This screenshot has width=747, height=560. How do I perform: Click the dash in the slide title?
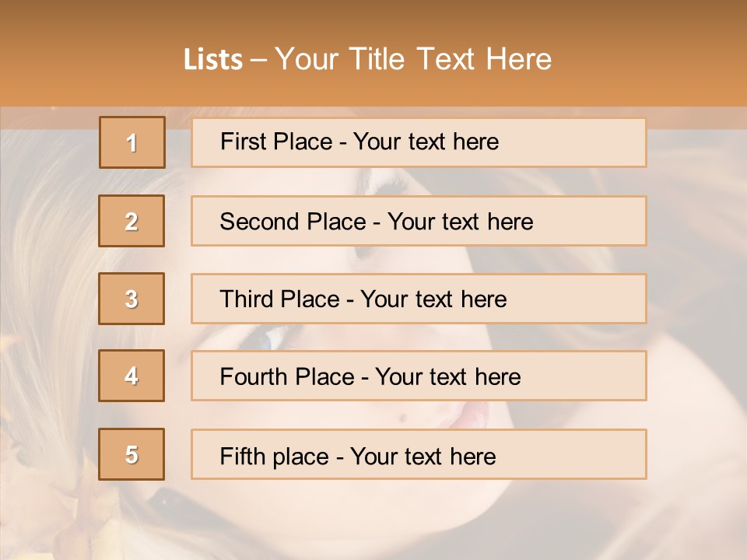coord(259,60)
